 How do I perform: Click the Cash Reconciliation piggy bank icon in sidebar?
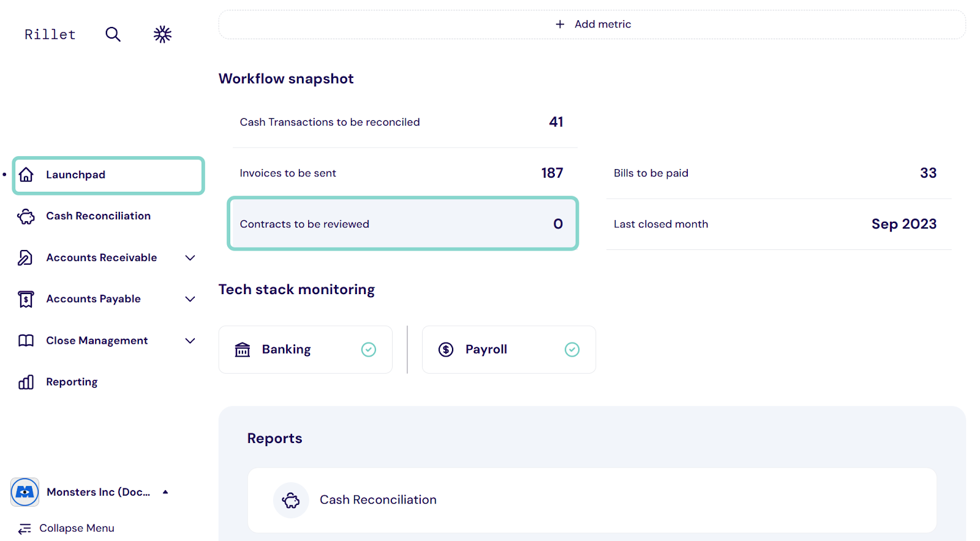click(x=26, y=216)
